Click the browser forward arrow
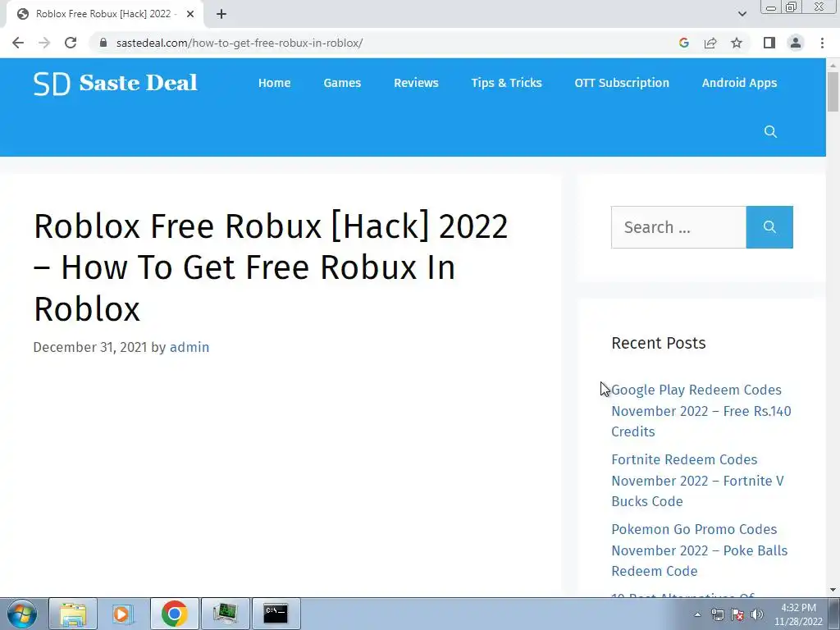Image resolution: width=840 pixels, height=630 pixels. coord(44,43)
